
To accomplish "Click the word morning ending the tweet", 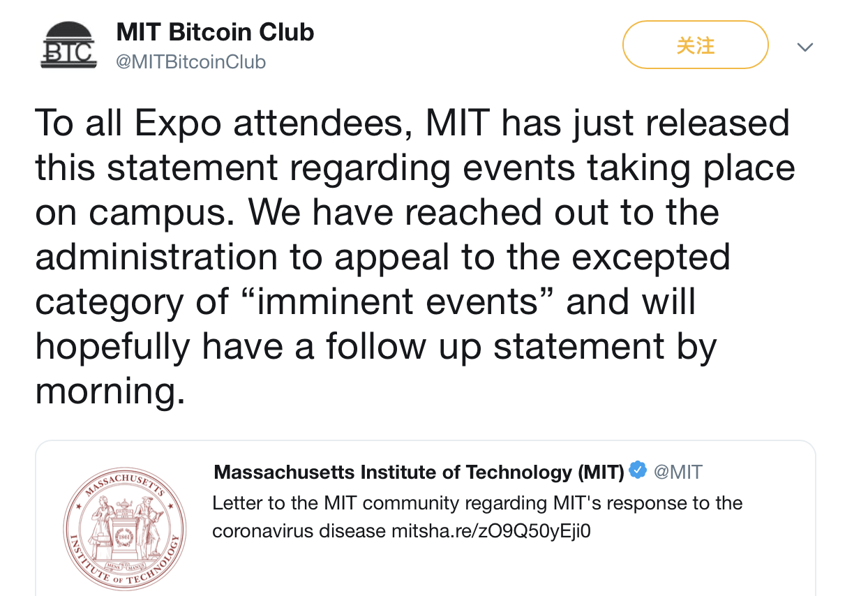I will pos(110,391).
